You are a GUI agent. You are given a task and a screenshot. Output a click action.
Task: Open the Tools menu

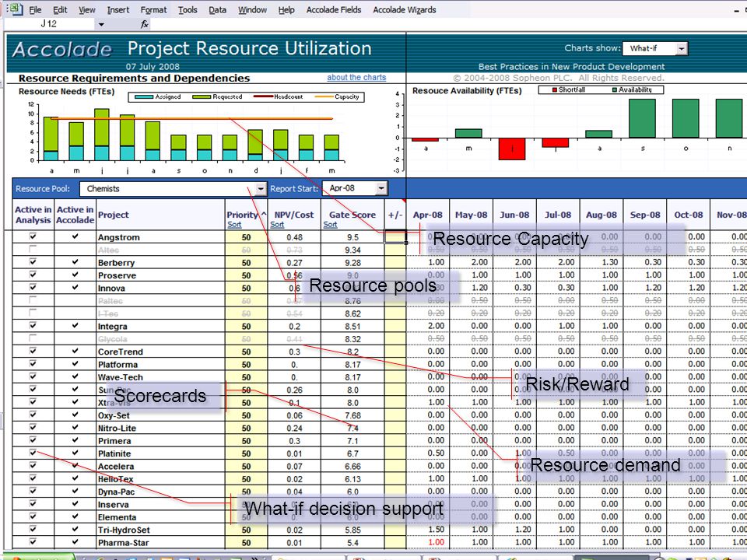click(188, 9)
